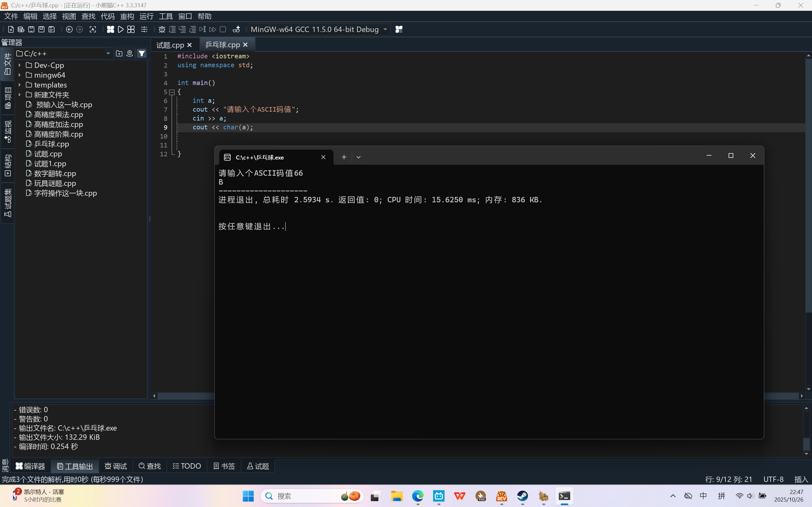812x507 pixels.
Task: Open 高精度乘法.cpp in file tree
Action: click(58, 115)
